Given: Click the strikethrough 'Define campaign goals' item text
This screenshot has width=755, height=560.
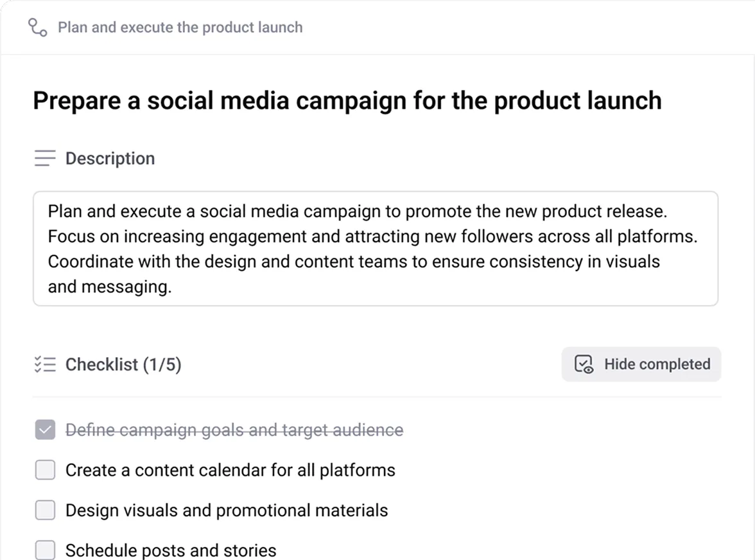Looking at the screenshot, I should coord(234,430).
